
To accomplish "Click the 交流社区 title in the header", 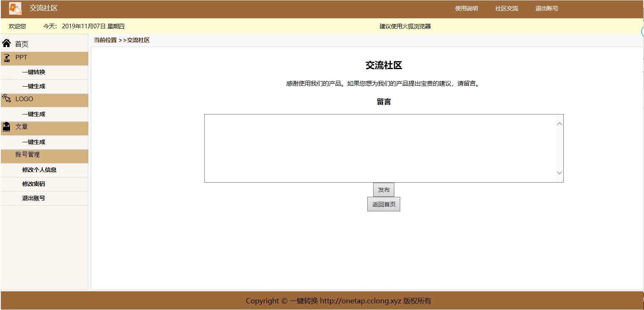I will tap(44, 8).
